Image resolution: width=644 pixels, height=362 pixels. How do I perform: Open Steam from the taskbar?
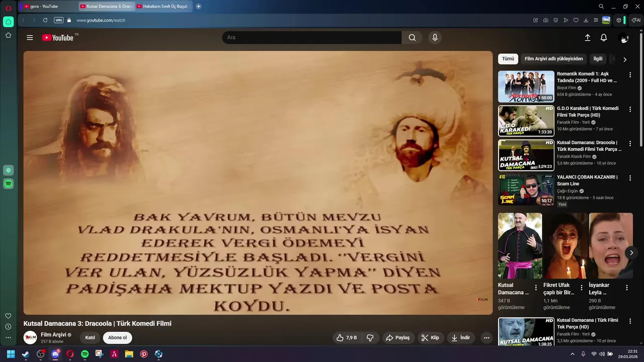26,354
